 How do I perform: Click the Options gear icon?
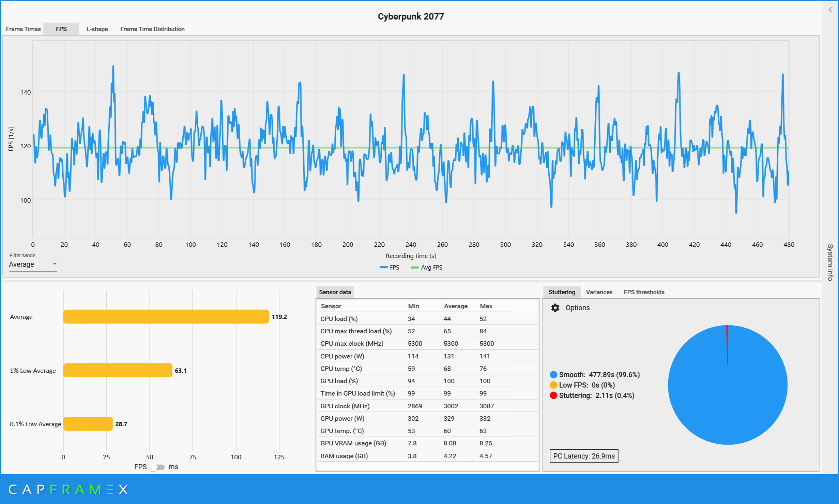click(x=555, y=308)
